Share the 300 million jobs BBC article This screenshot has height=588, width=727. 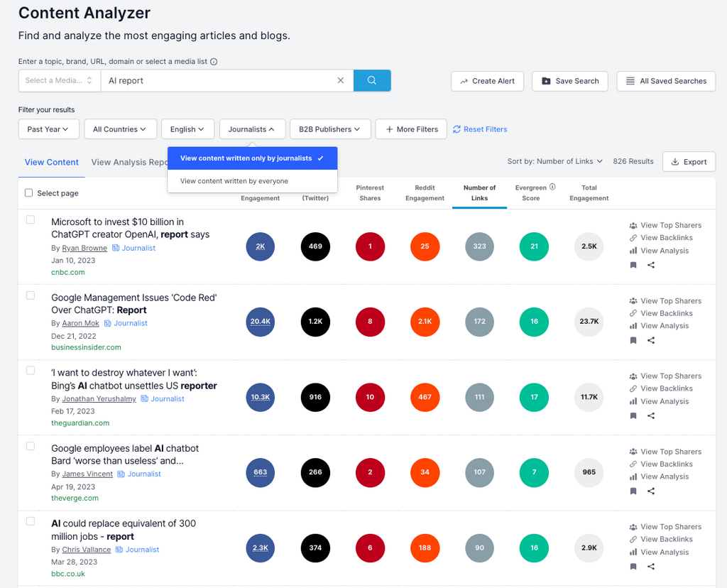(x=651, y=566)
